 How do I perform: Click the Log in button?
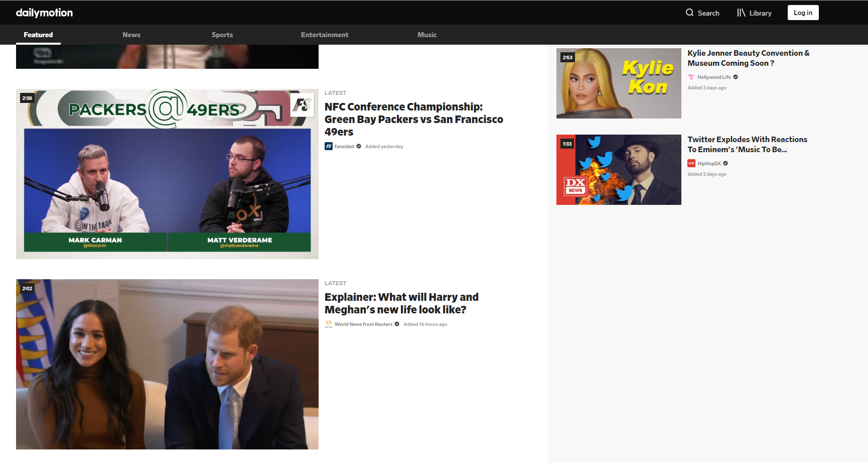[803, 12]
